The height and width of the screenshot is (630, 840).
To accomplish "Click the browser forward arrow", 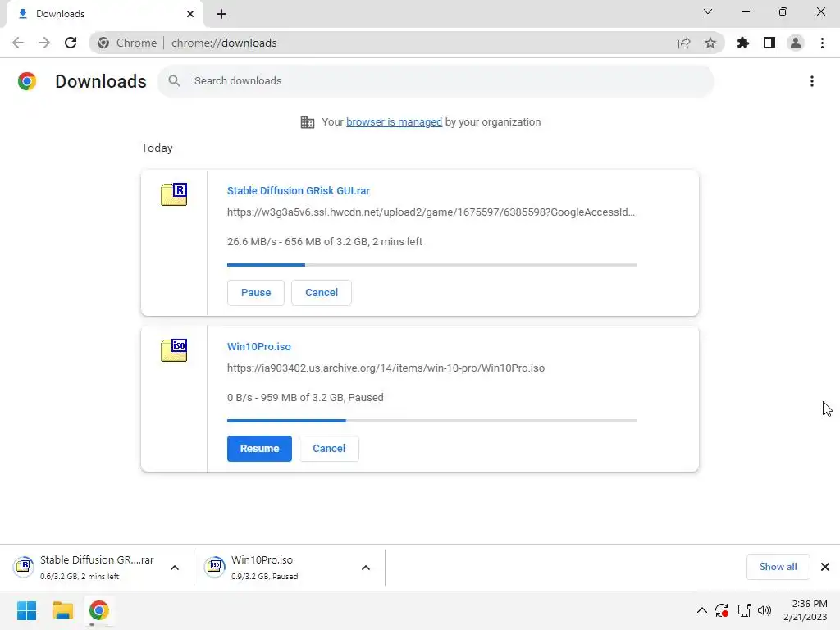I will [x=44, y=43].
